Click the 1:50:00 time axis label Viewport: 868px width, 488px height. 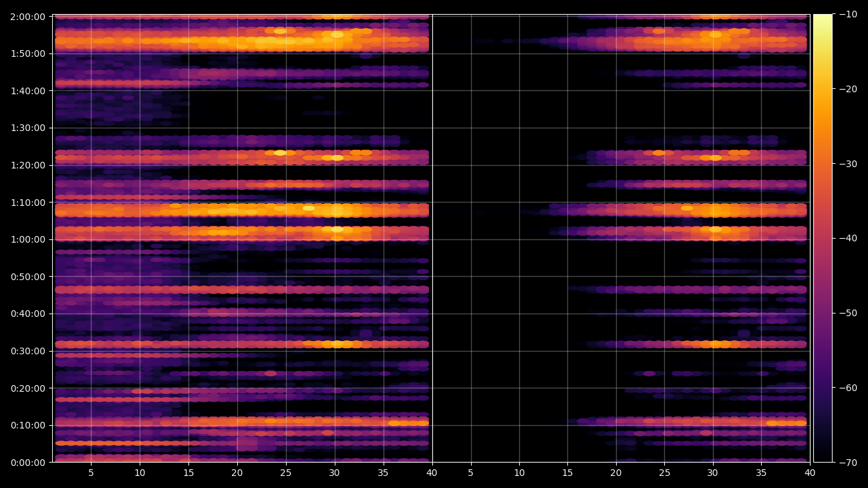coord(27,53)
